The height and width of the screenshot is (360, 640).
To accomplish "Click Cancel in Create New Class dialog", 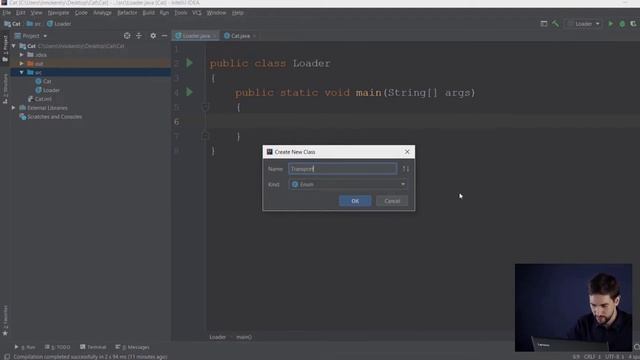I will (x=392, y=201).
